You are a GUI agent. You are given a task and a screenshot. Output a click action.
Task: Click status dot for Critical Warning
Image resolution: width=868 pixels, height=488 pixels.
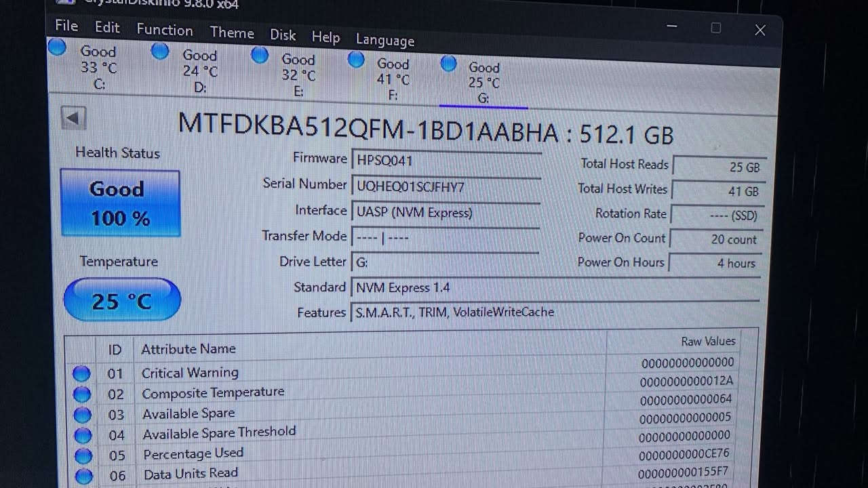point(81,373)
